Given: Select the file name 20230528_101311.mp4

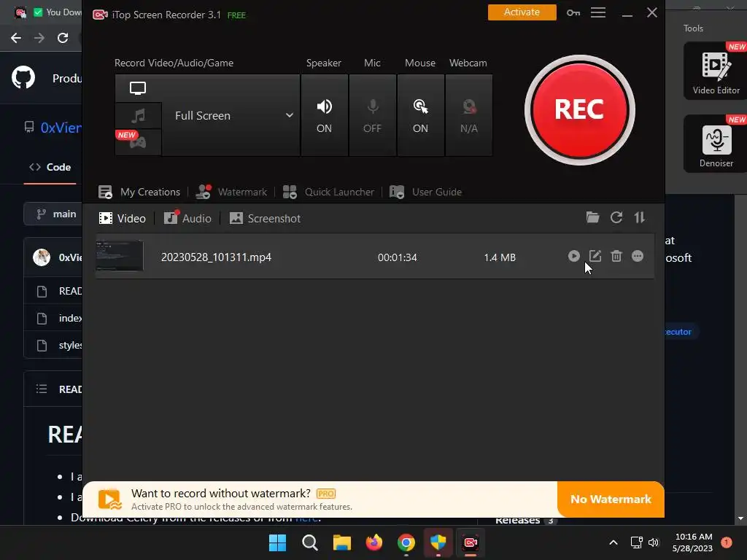Looking at the screenshot, I should [216, 257].
